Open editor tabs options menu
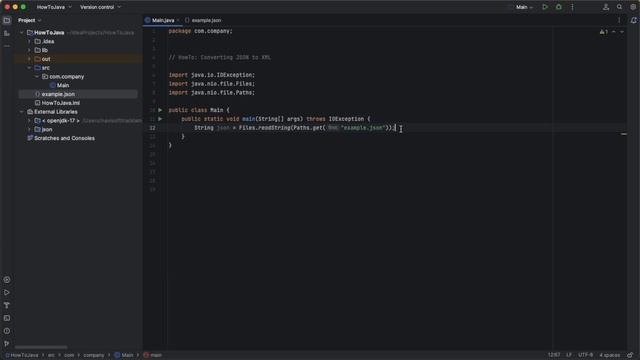 pyautogui.click(x=619, y=20)
